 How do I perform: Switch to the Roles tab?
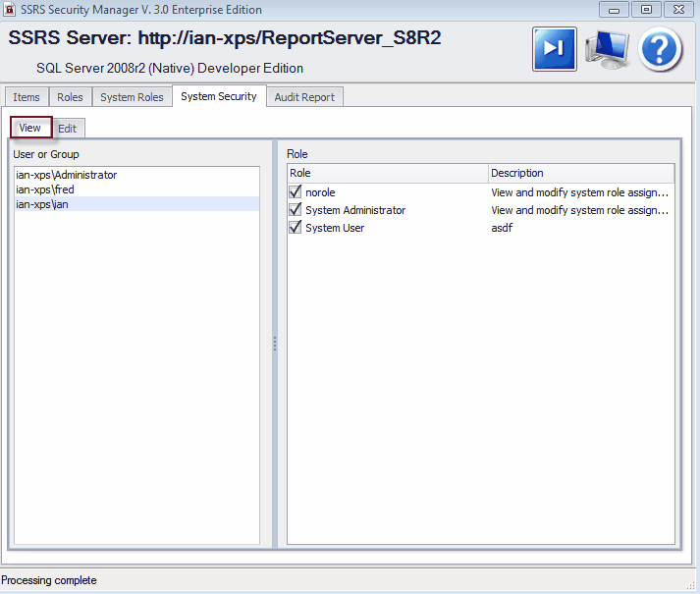tap(70, 97)
